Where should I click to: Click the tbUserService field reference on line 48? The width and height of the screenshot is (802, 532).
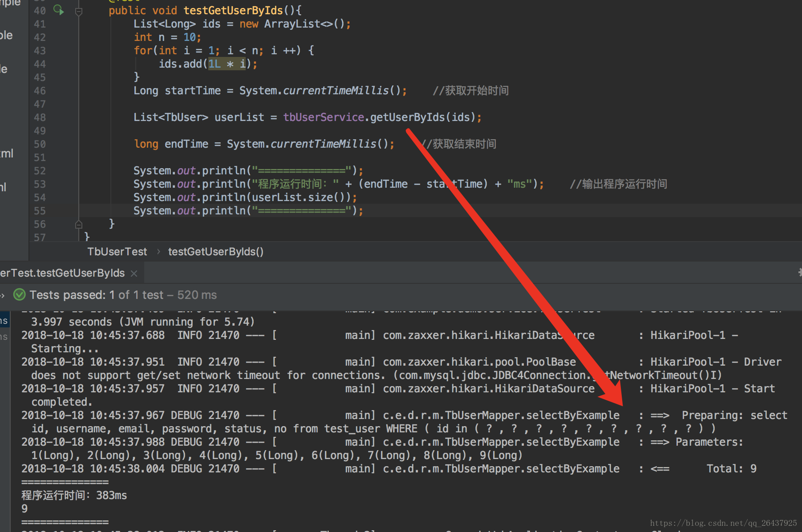pyautogui.click(x=324, y=117)
